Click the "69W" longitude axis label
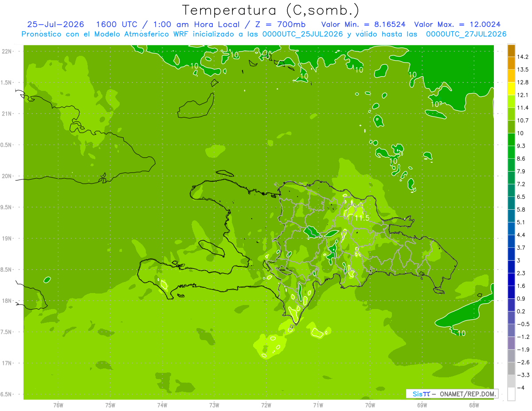The width and height of the screenshot is (532, 411). (x=422, y=405)
